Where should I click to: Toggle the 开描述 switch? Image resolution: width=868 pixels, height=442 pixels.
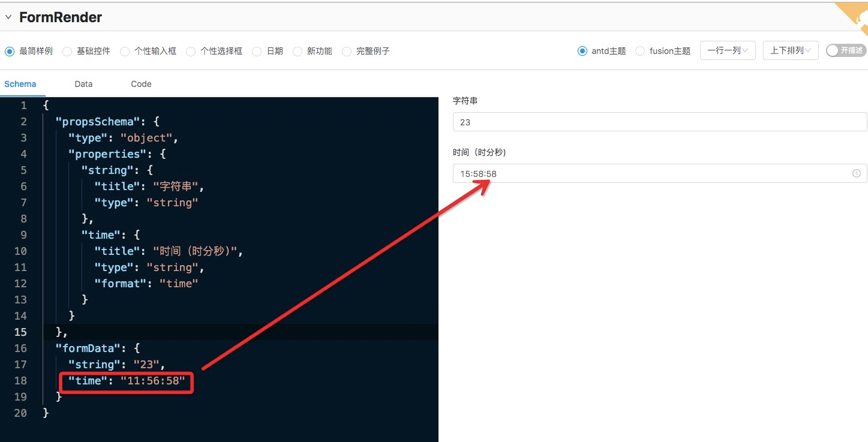[x=846, y=50]
